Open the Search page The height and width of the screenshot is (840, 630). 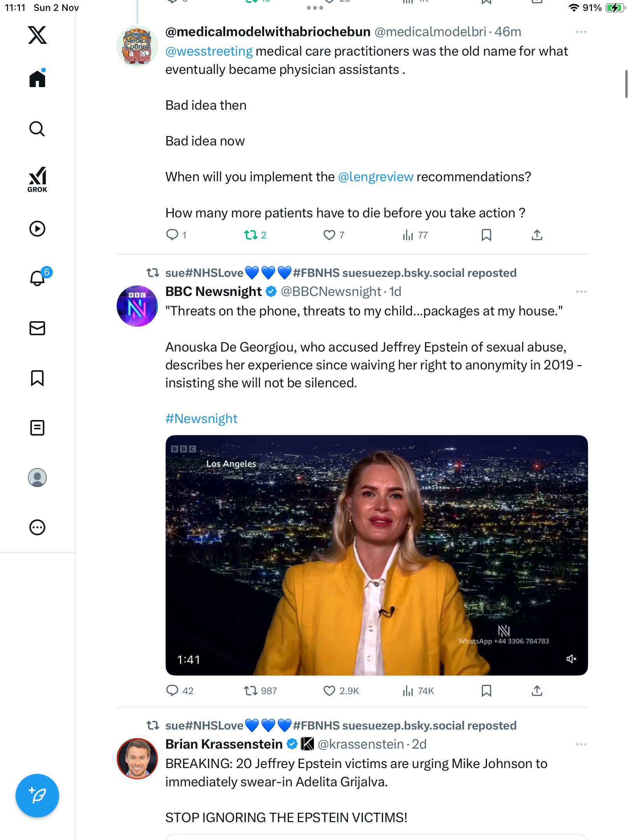point(37,129)
